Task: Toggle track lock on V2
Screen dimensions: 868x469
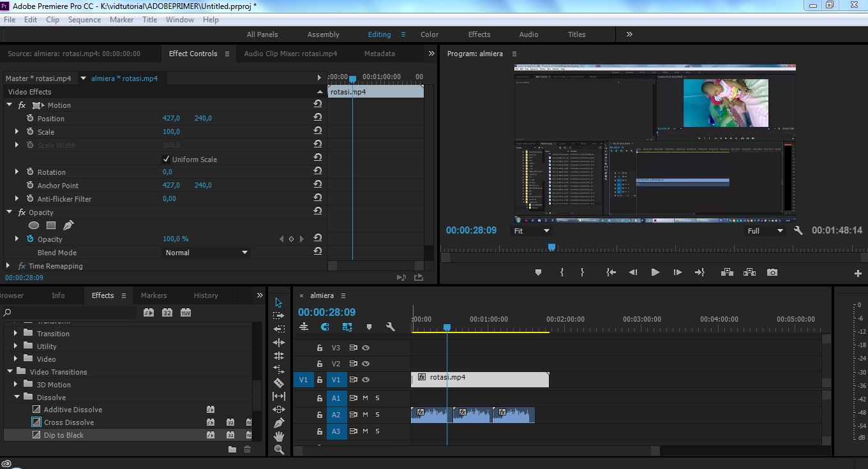Action: pyautogui.click(x=320, y=364)
